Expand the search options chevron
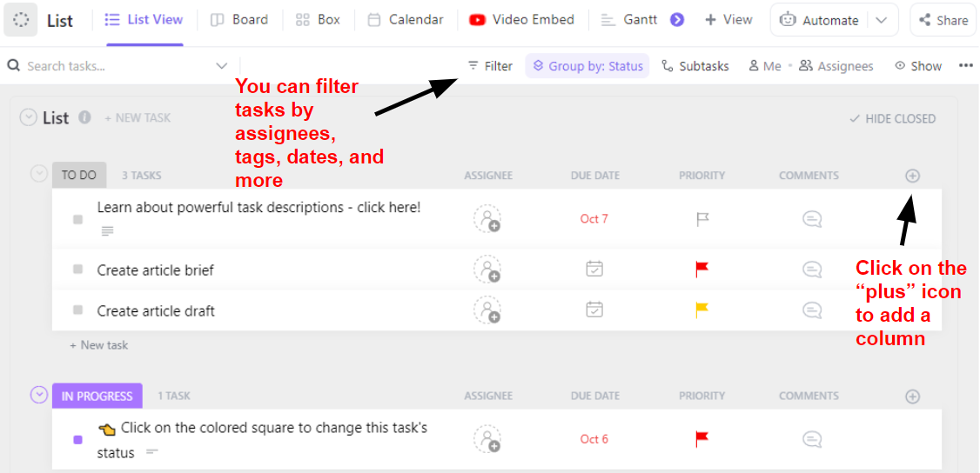Image resolution: width=980 pixels, height=473 pixels. pos(222,65)
